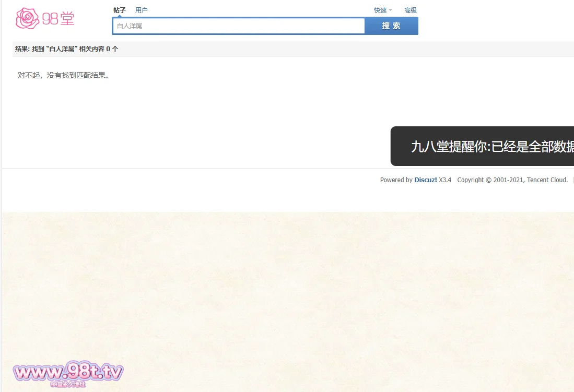Viewport: 574px width, 392px height.
Task: Click the 98堂永久地址 caption under watermark
Action: pyautogui.click(x=68, y=385)
